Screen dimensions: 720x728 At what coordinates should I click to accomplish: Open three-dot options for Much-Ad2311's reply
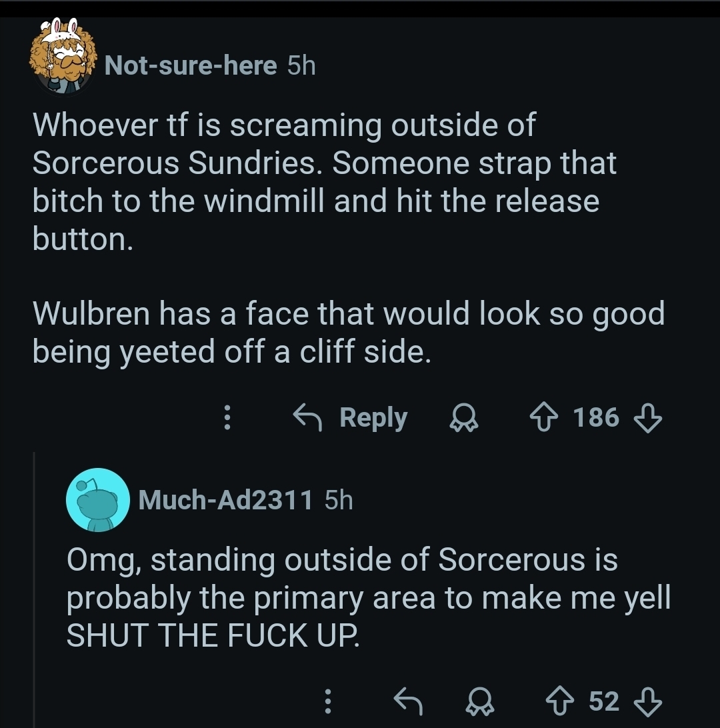pos(327,701)
